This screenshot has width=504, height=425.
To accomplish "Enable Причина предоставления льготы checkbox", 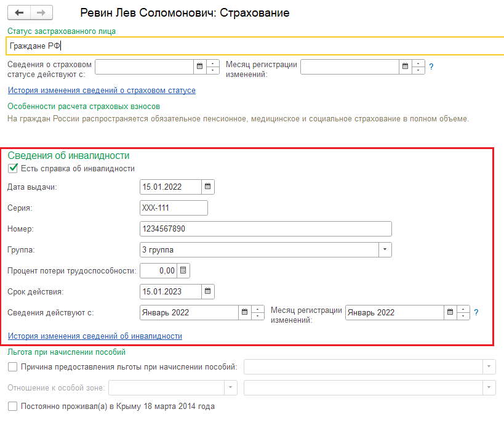I will coord(12,366).
